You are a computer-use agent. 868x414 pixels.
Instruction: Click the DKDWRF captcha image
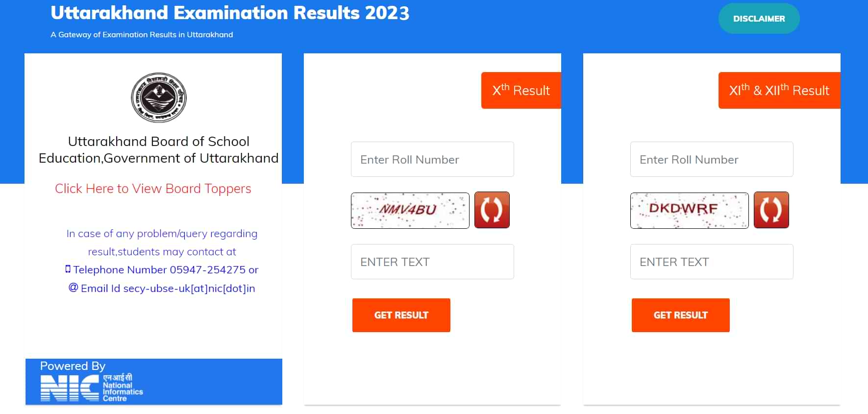click(689, 210)
